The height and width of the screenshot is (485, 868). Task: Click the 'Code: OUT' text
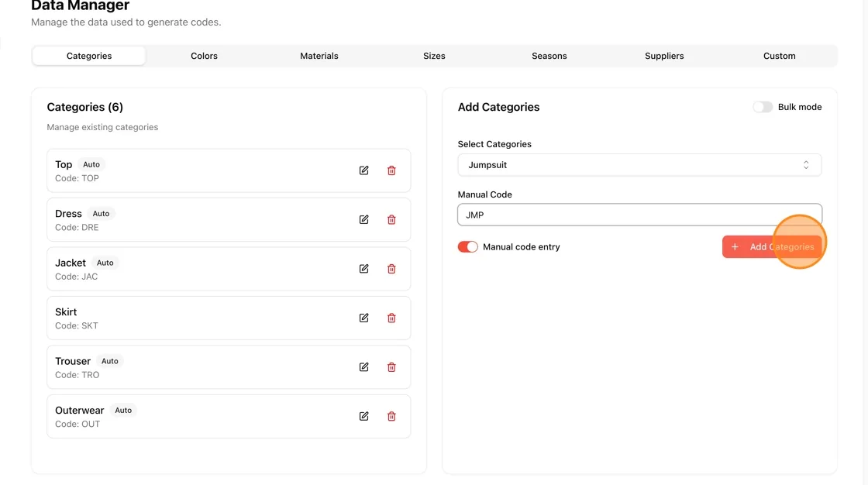click(x=77, y=424)
